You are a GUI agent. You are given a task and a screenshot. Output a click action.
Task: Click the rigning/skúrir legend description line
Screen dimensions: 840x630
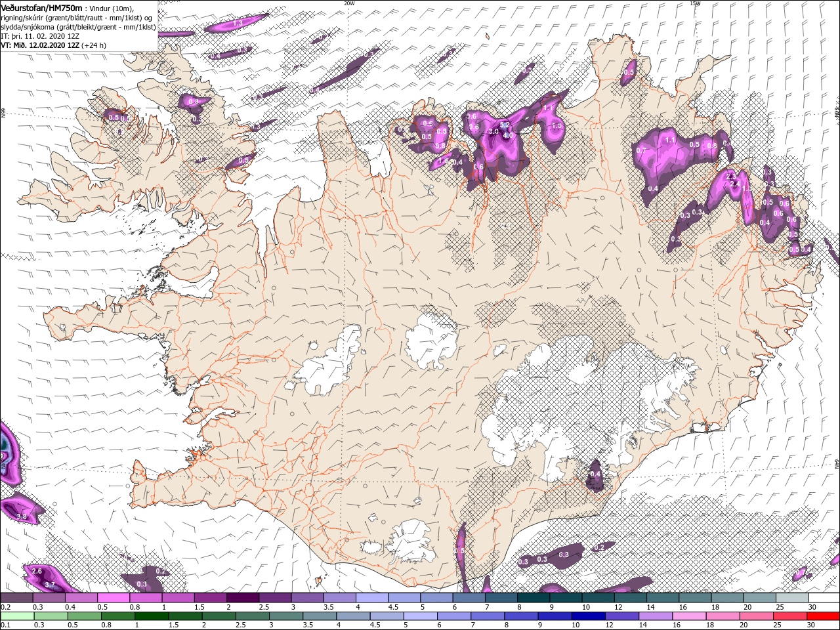(76, 18)
